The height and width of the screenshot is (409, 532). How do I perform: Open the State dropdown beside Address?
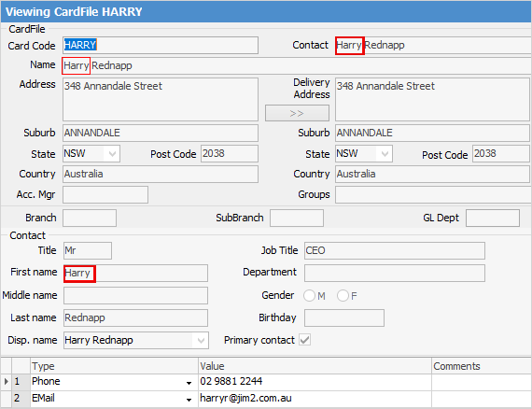112,154
